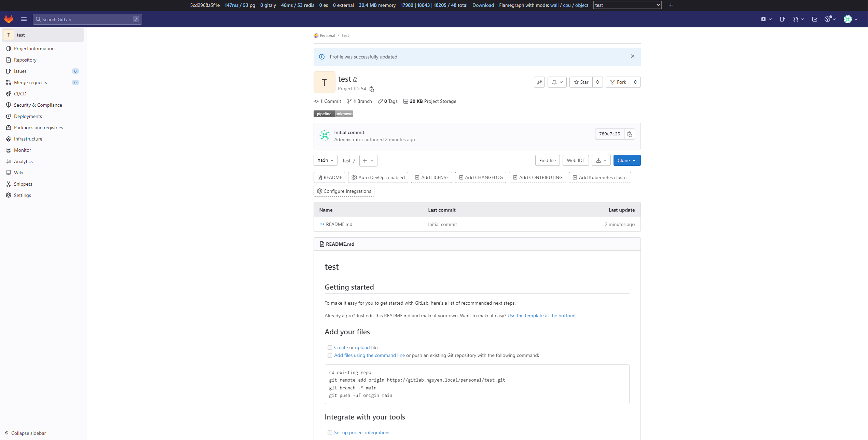Tick the 'Set up project integrations' checkbox
The height and width of the screenshot is (440, 868).
(330, 432)
